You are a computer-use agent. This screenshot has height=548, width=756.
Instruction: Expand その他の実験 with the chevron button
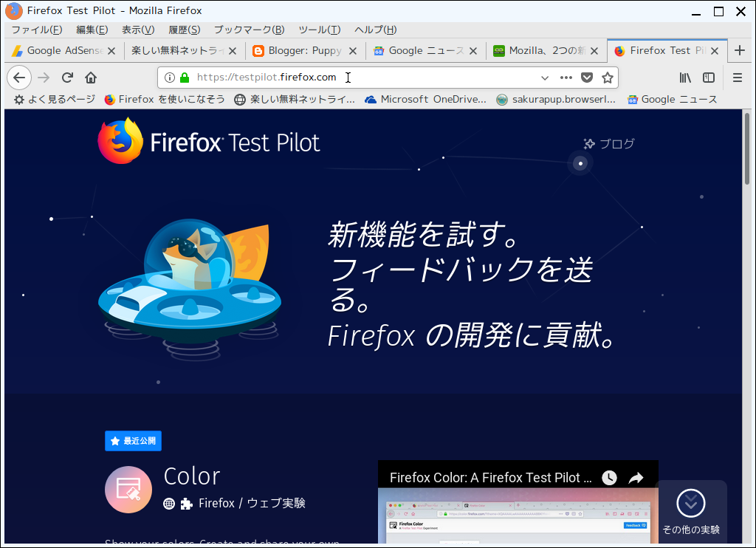point(691,503)
